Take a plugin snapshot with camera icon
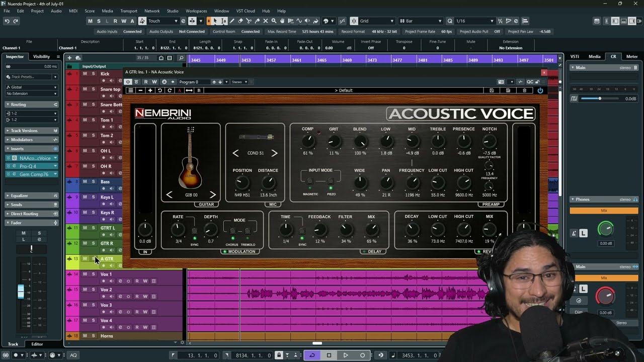 point(501,82)
